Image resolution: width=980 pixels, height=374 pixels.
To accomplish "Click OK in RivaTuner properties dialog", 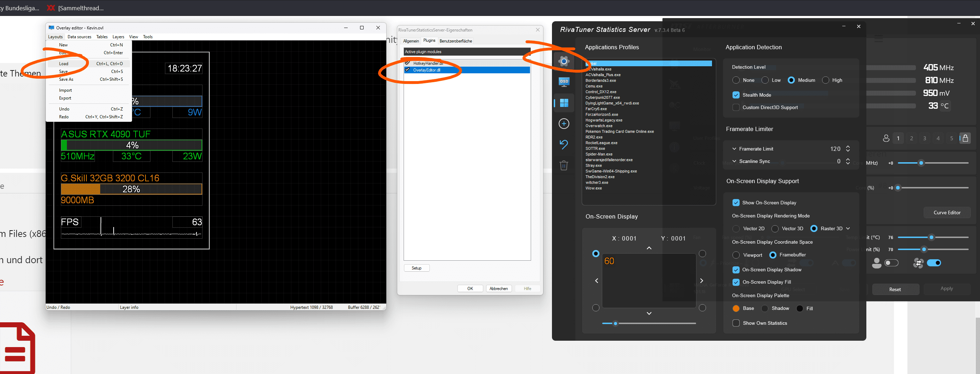I will 470,289.
